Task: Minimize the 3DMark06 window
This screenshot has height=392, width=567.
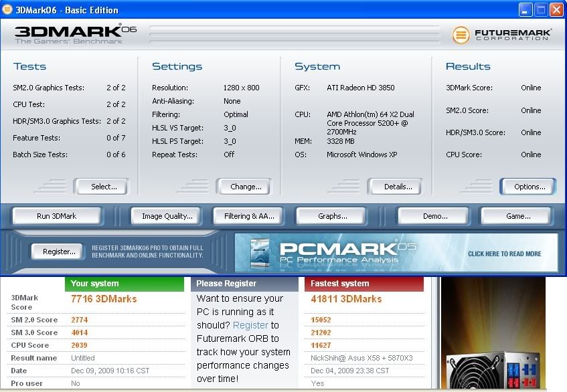Action: [525, 9]
